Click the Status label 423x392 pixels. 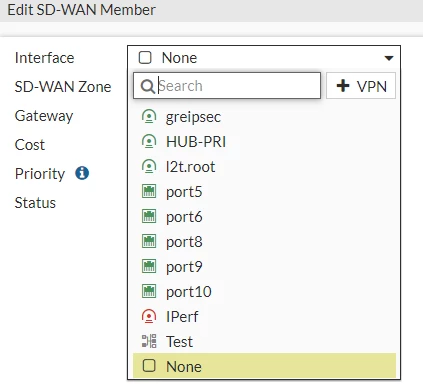click(x=35, y=203)
